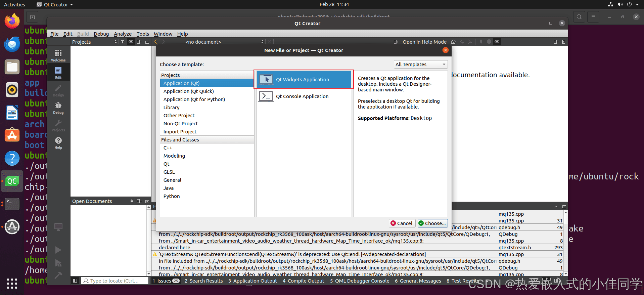
Task: Click the Projects mode wrench icon
Action: [58, 125]
